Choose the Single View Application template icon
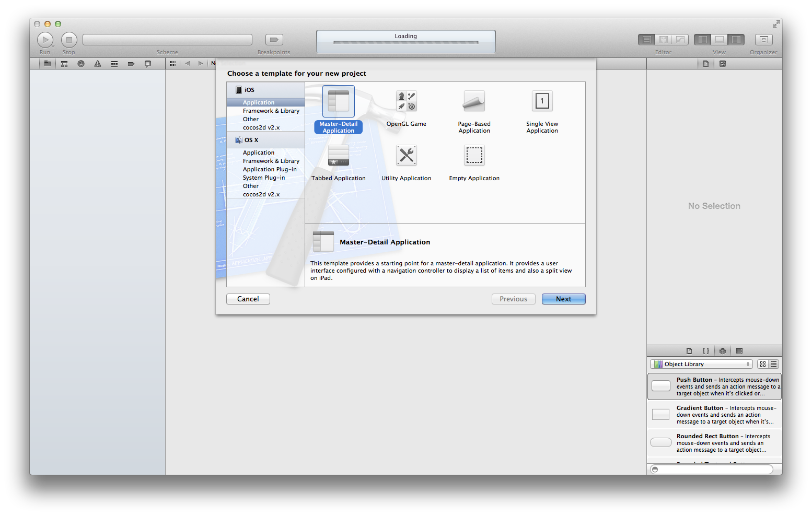812x516 pixels. (542, 101)
